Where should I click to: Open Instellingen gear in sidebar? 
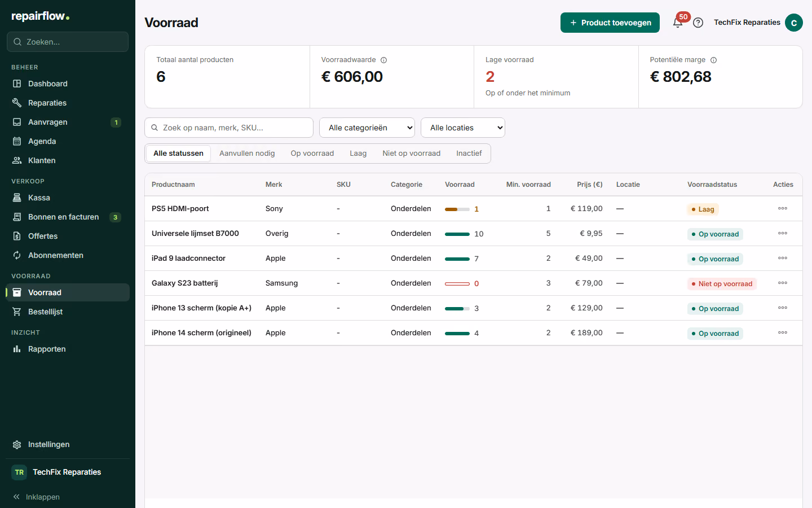click(68, 444)
